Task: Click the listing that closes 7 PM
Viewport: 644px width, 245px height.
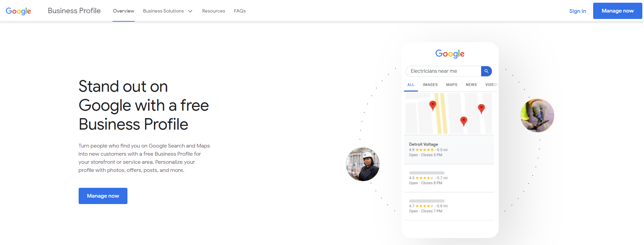Action: [449, 206]
